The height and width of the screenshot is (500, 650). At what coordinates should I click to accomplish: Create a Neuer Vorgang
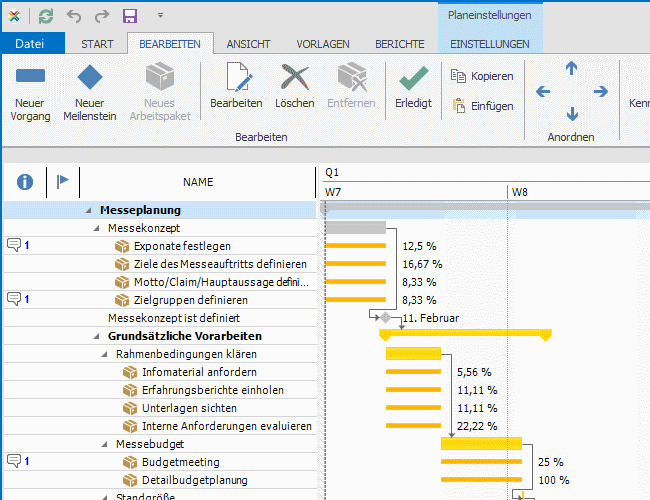point(30,92)
